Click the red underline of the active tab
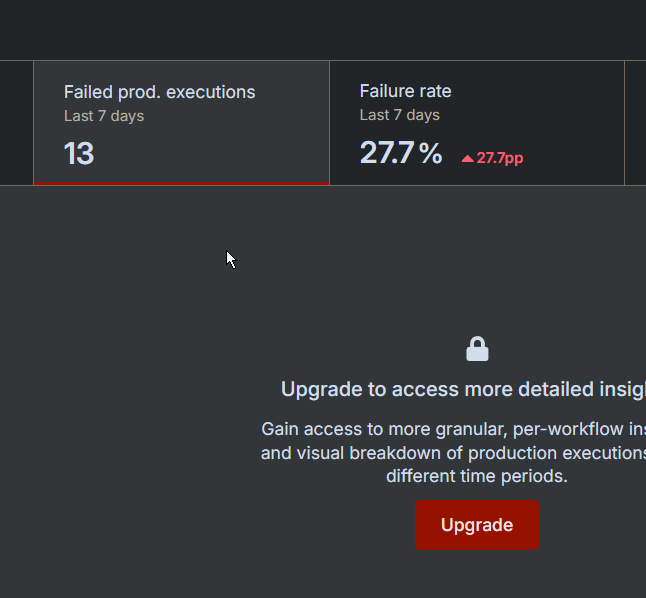This screenshot has height=598, width=646. (x=181, y=184)
